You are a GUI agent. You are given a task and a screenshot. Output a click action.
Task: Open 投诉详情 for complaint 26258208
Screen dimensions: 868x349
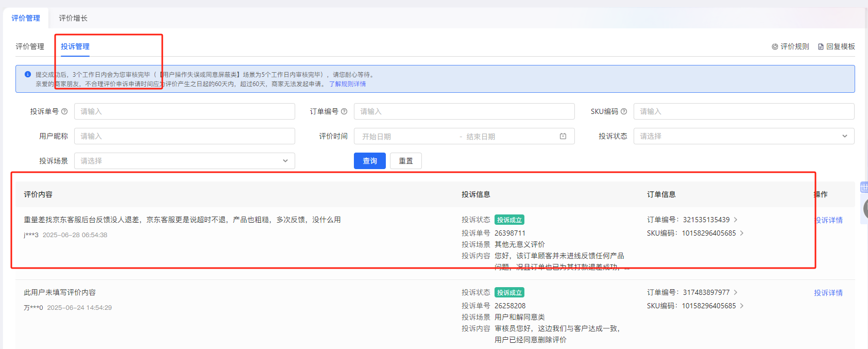pos(828,293)
